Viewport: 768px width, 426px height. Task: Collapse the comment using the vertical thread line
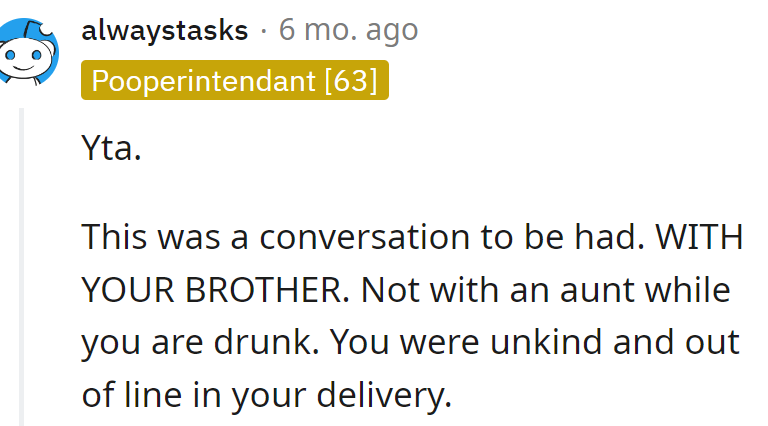(x=21, y=260)
